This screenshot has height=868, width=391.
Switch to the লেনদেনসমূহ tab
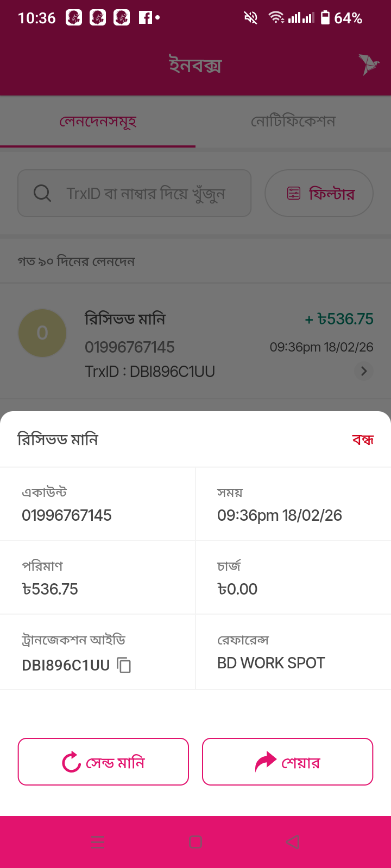(x=98, y=122)
